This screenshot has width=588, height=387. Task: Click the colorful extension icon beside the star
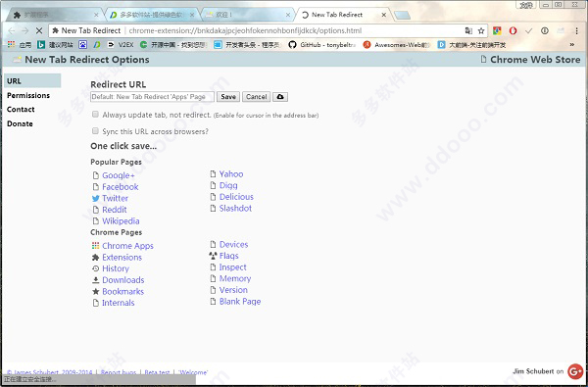pyautogui.click(x=497, y=30)
